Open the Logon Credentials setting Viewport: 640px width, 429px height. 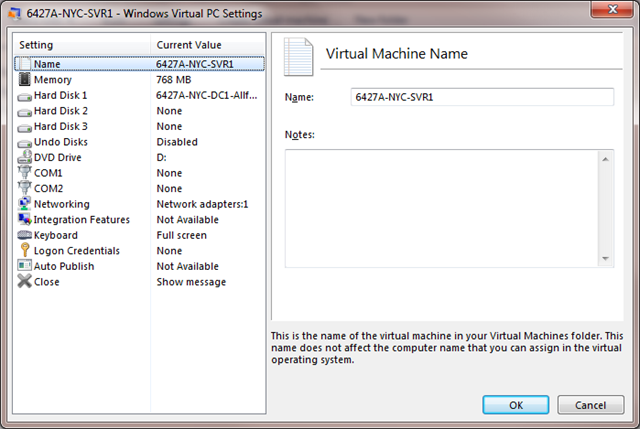[77, 251]
